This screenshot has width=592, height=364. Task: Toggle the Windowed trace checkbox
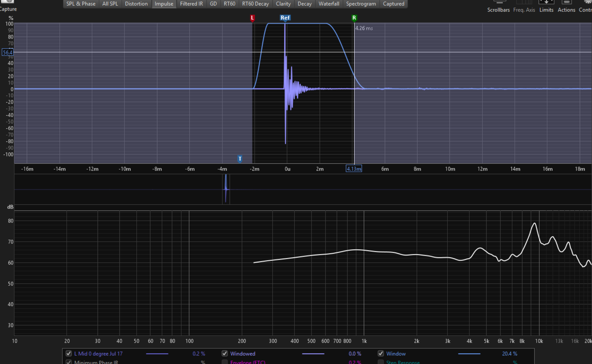coord(225,354)
